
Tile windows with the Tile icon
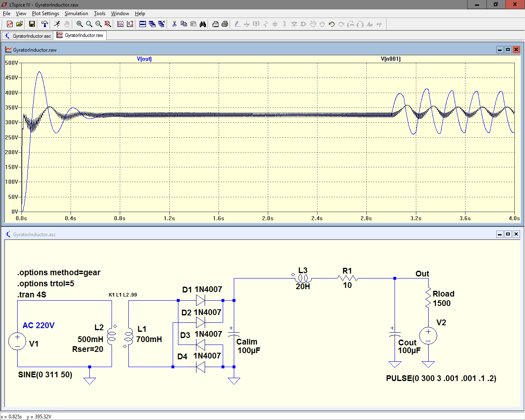tap(143, 24)
